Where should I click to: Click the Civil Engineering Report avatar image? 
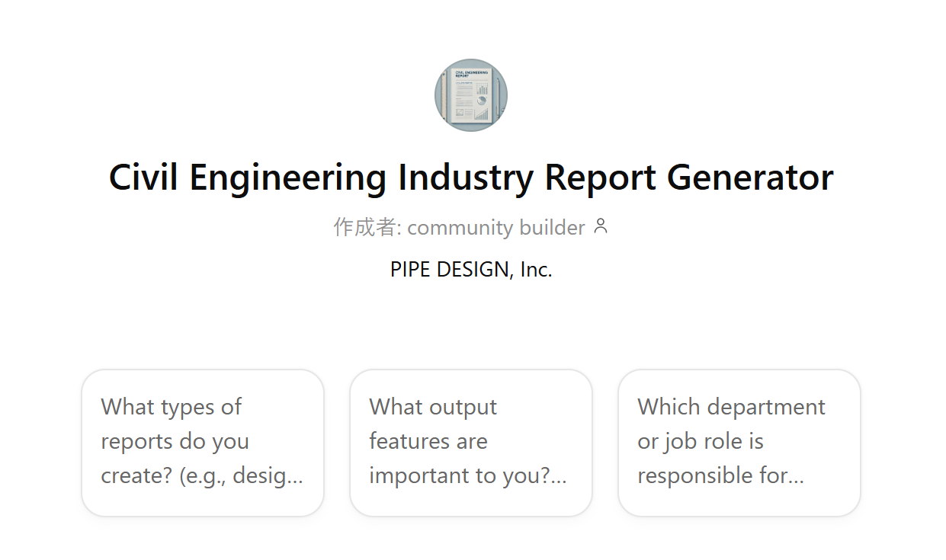[x=471, y=95]
